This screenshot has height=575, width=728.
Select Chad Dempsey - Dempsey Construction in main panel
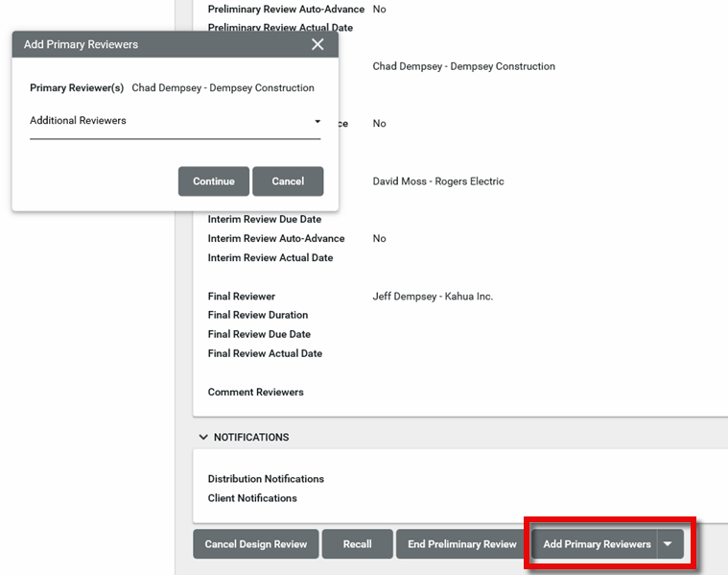coord(463,66)
